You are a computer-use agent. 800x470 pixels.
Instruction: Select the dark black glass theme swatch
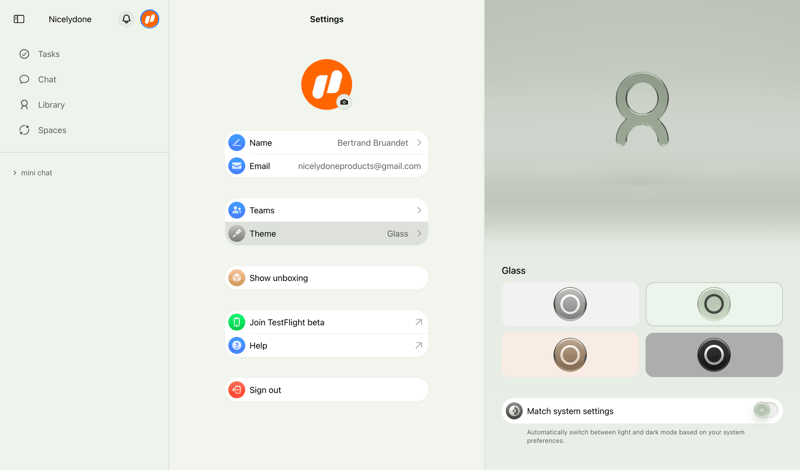coord(714,355)
